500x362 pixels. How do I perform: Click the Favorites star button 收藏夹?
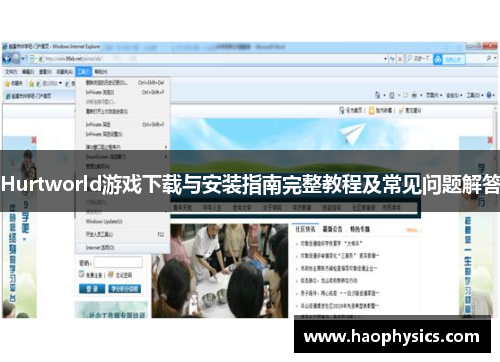tap(13, 83)
